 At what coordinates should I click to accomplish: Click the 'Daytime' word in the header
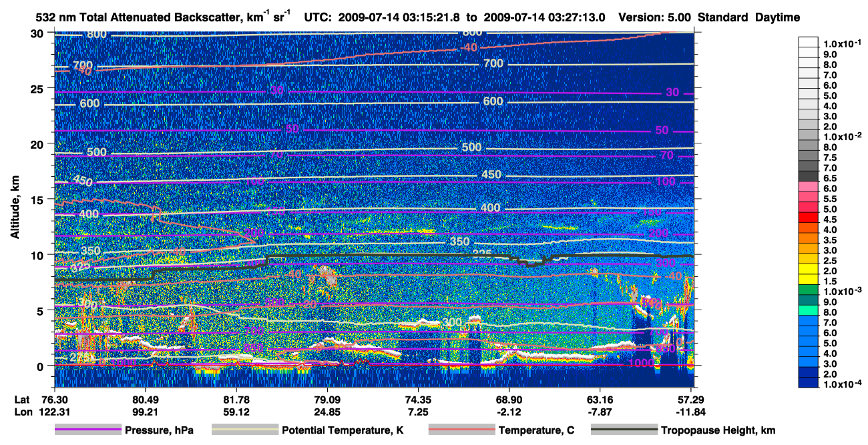tap(778, 18)
